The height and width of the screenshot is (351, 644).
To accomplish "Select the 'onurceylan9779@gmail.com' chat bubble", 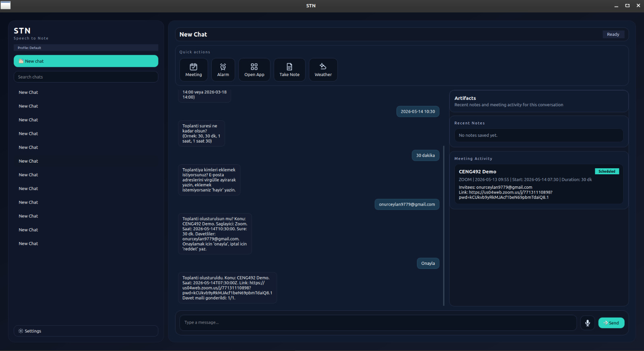I will [407, 204].
